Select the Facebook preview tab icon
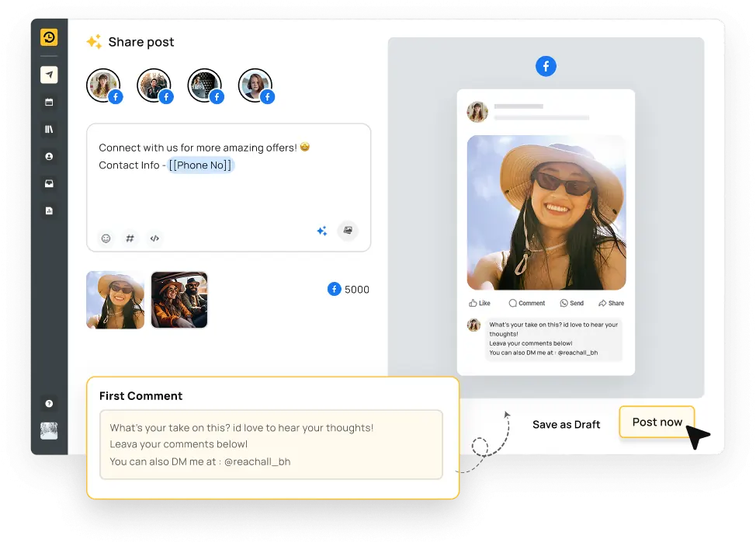The height and width of the screenshot is (546, 756). click(546, 66)
